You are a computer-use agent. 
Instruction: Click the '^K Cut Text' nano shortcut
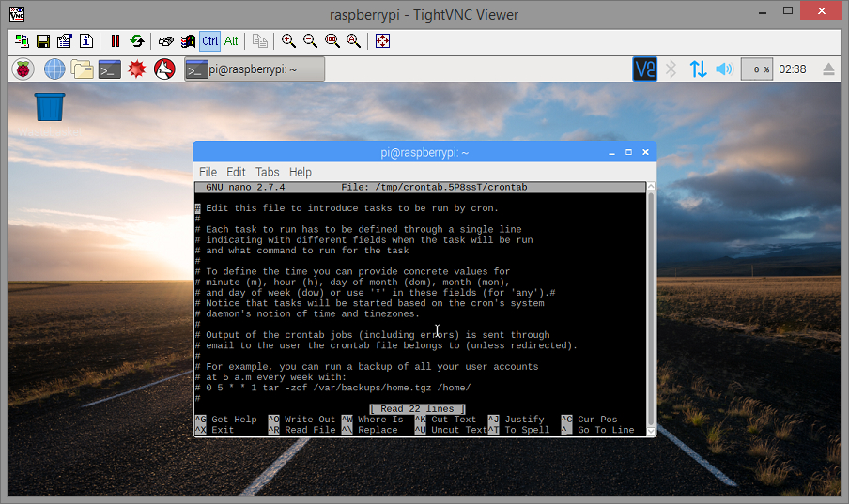pyautogui.click(x=445, y=420)
